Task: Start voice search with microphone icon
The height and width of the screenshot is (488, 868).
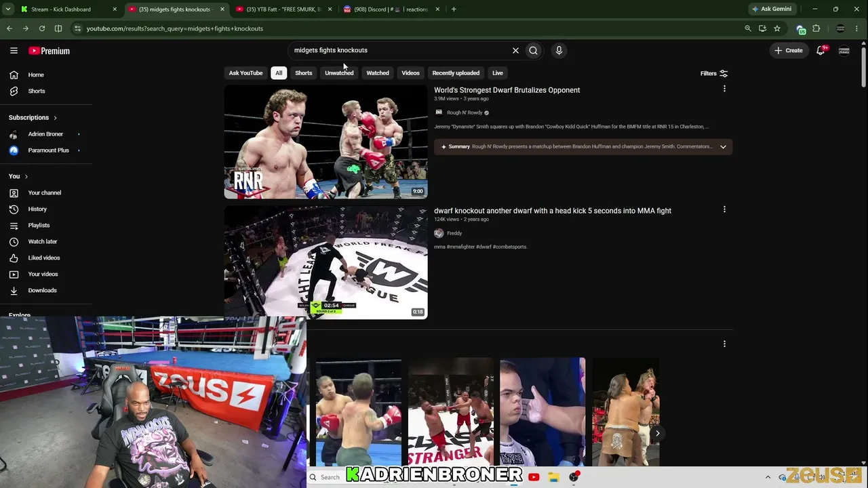Action: pyautogui.click(x=559, y=50)
